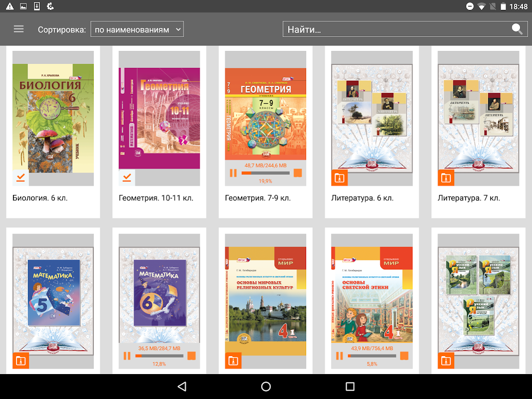Tap the magnifying glass search icon
532x399 pixels.
click(x=517, y=29)
